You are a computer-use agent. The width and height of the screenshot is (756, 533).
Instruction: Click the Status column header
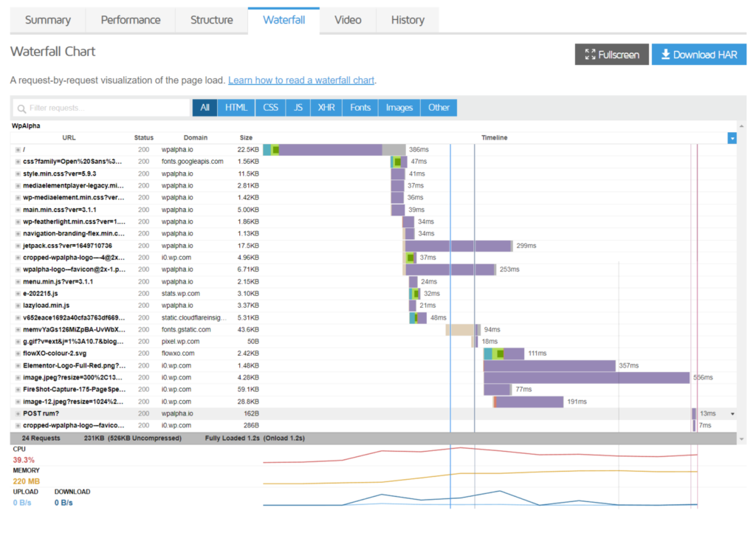pos(144,138)
